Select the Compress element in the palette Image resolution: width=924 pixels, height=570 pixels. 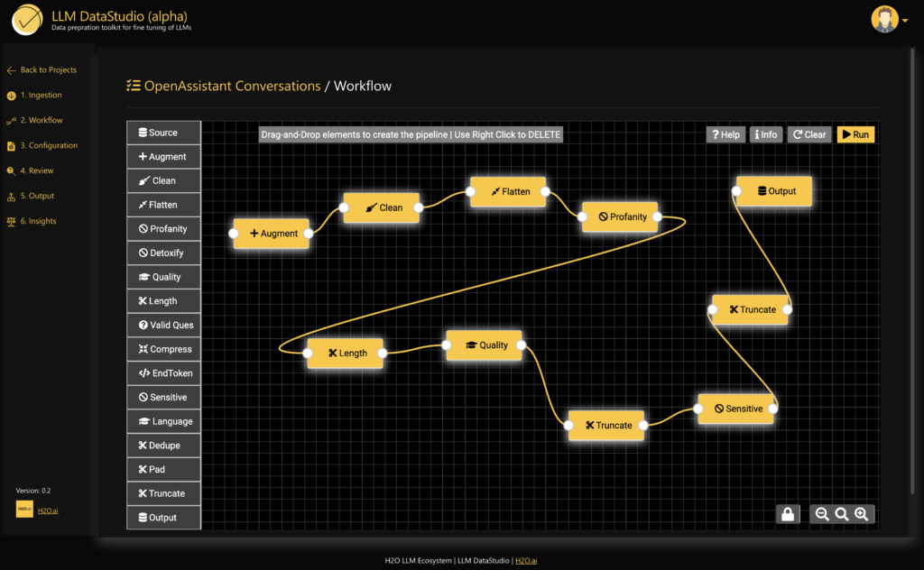click(163, 349)
